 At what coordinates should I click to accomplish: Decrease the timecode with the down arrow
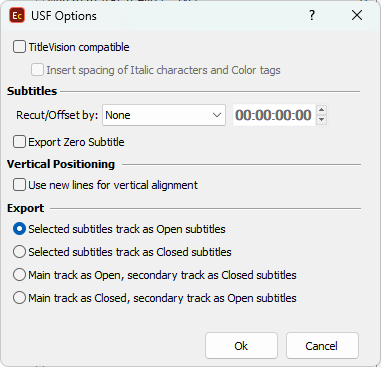coord(321,120)
